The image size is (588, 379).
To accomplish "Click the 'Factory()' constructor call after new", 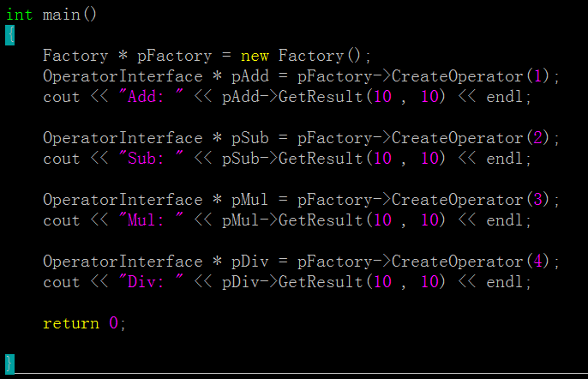I will click(320, 57).
